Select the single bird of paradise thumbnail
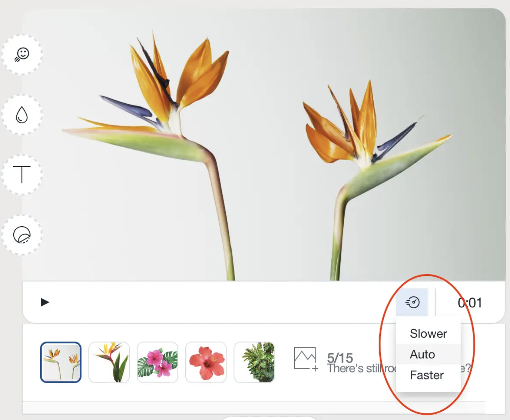 (109, 362)
